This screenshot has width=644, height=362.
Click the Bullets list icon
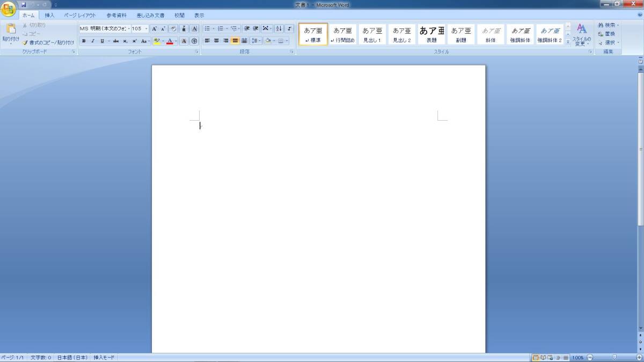(x=207, y=28)
